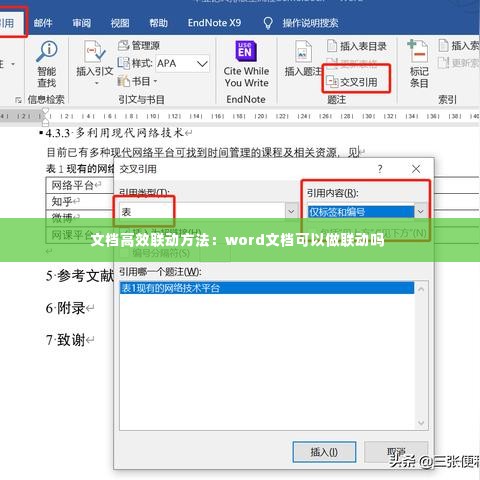
Task: Switch to the 帮助 tab
Action: tap(158, 23)
